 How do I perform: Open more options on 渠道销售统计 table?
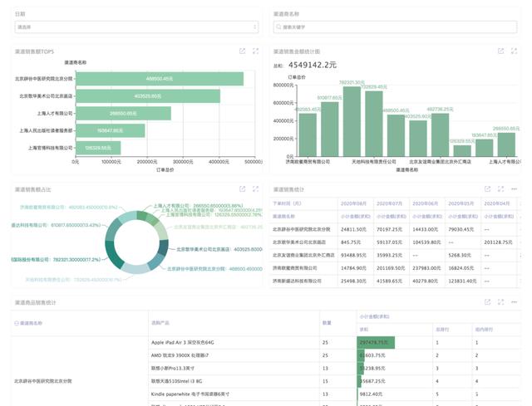[514, 190]
